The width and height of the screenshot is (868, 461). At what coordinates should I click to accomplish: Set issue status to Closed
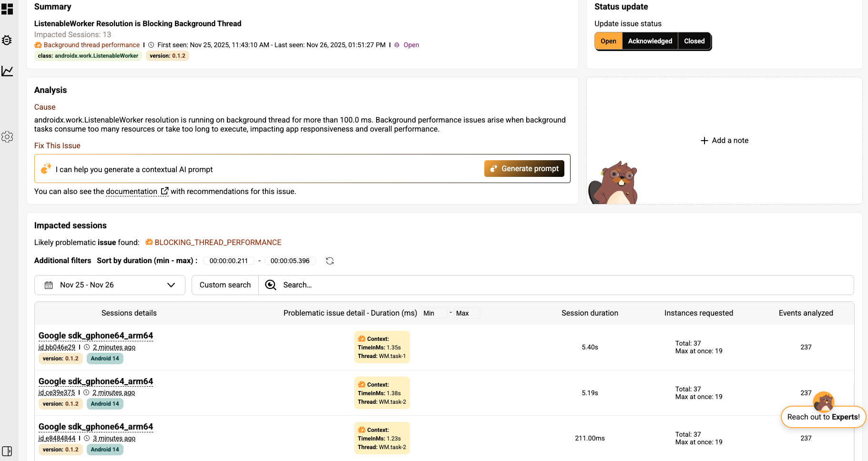(x=694, y=41)
